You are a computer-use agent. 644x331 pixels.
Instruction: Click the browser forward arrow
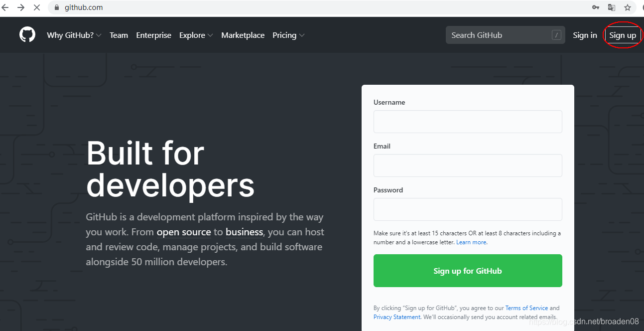pos(21,7)
